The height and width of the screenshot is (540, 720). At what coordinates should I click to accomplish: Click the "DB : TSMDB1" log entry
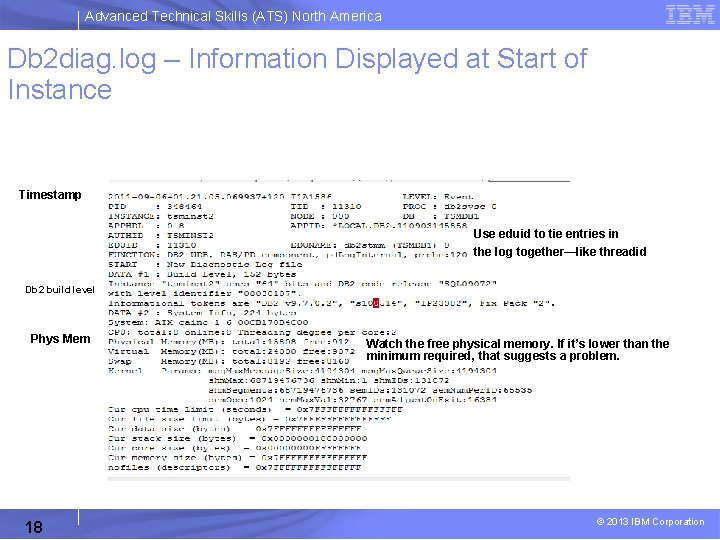point(441,216)
